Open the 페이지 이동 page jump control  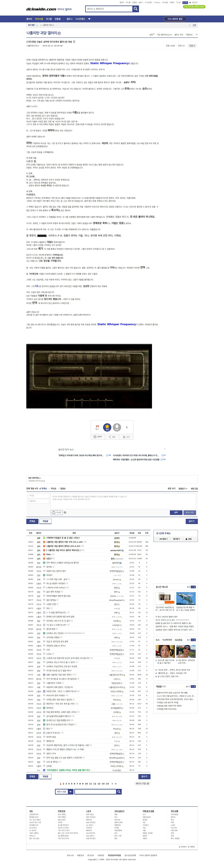(x=142, y=784)
